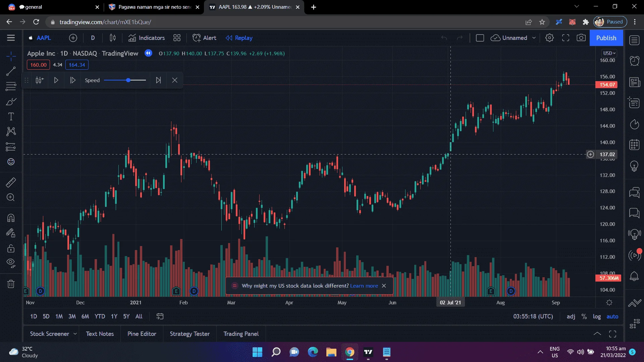
Task: Open the D timeframe interval selector
Action: pyautogui.click(x=93, y=38)
